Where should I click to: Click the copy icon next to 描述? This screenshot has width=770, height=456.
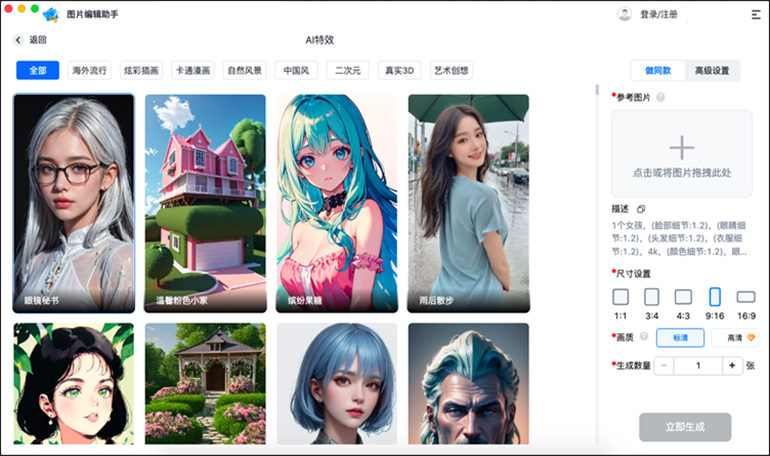641,209
